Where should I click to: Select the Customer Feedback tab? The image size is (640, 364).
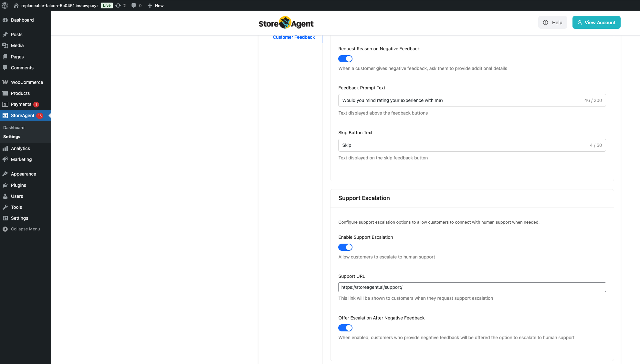(293, 37)
